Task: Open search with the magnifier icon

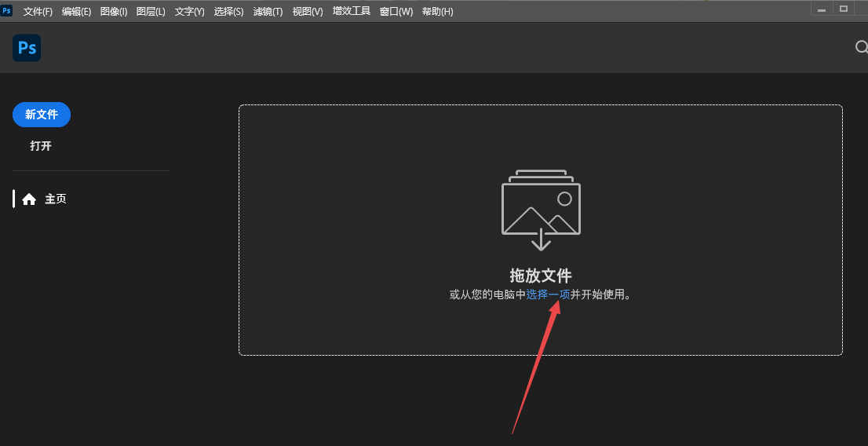Action: [x=861, y=47]
